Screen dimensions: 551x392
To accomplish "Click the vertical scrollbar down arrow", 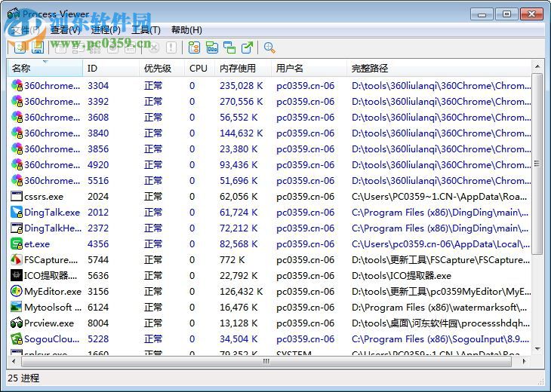I will click(x=537, y=348).
